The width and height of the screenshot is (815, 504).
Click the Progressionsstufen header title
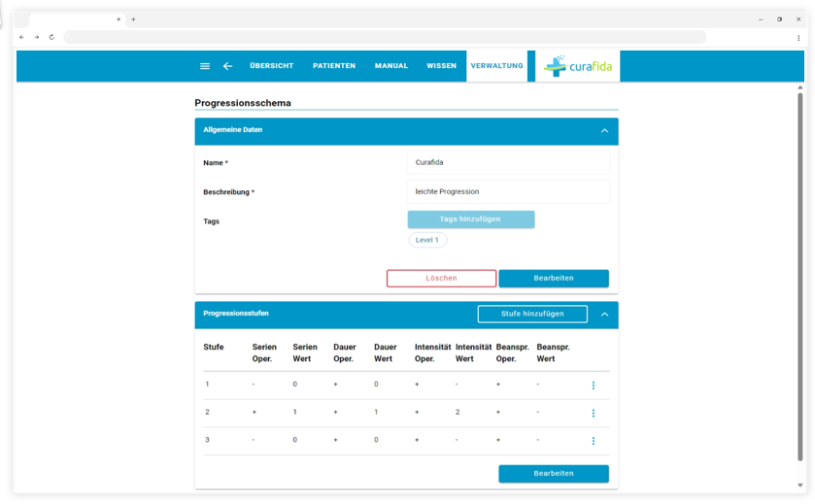[236, 314]
